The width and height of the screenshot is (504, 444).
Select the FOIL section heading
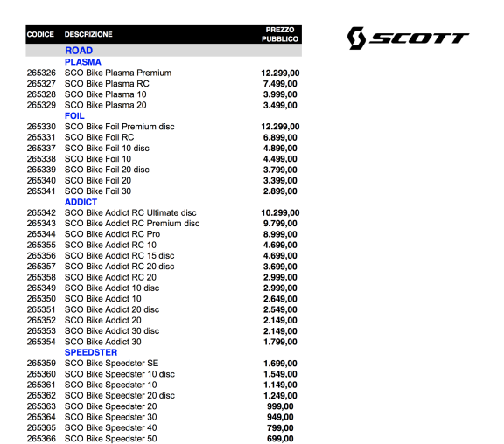(74, 116)
